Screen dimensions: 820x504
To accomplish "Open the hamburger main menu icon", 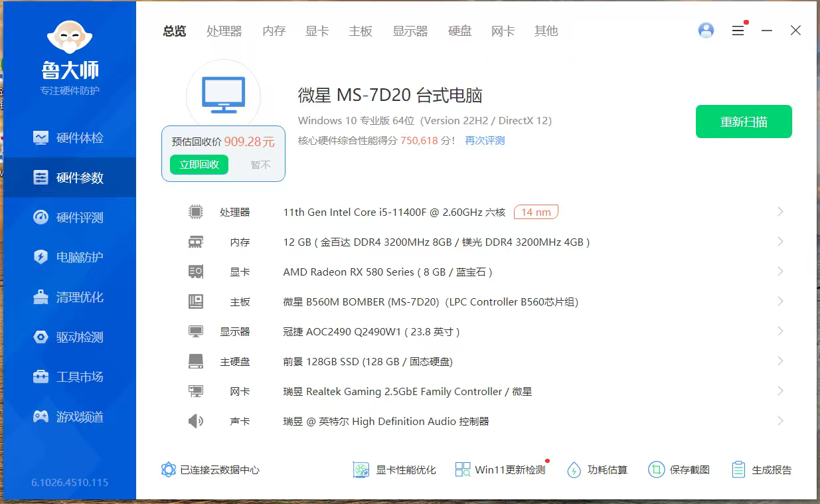I will point(738,31).
